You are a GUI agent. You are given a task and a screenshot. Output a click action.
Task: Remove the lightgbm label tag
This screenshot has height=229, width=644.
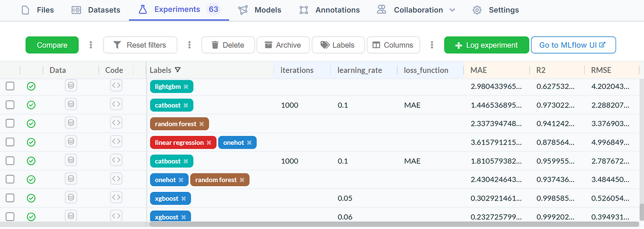tap(186, 87)
